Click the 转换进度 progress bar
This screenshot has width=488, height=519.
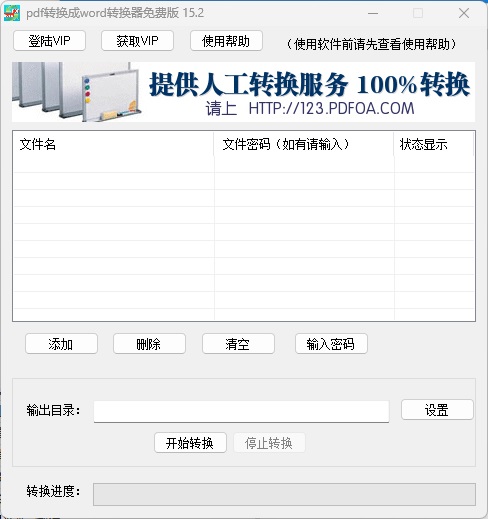pyautogui.click(x=284, y=494)
